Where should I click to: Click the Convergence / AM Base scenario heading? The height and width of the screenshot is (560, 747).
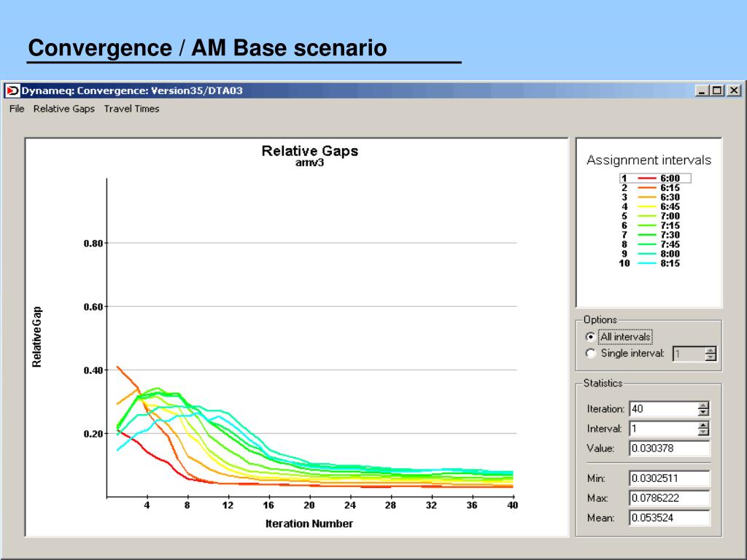(207, 47)
